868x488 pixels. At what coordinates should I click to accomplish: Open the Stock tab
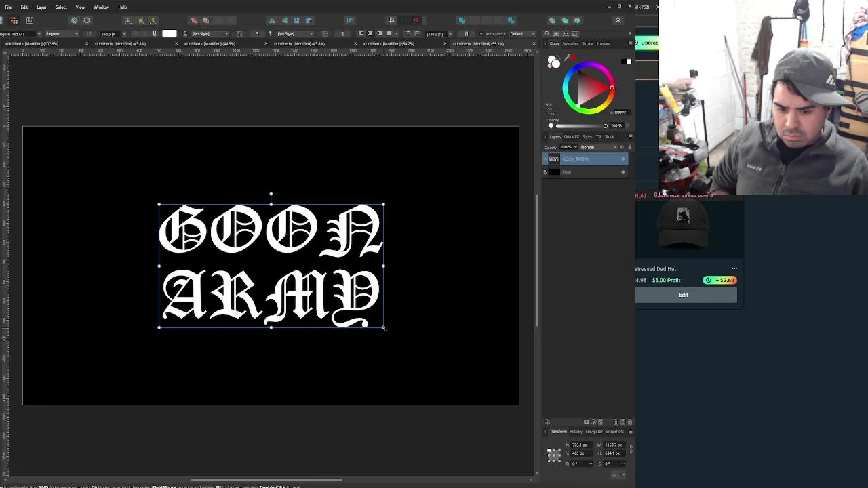coord(609,136)
